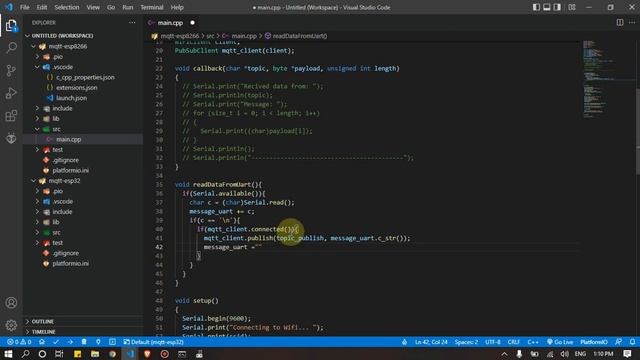Image resolution: width=640 pixels, height=360 pixels.
Task: Click PlatformIO Serial Monitor plug icon
Action: click(x=98, y=342)
